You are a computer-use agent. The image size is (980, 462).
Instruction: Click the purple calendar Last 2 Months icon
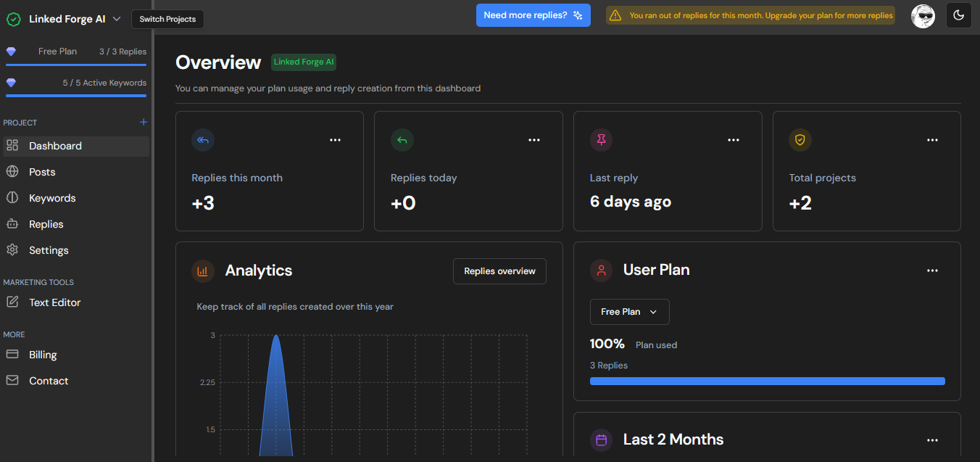(601, 440)
